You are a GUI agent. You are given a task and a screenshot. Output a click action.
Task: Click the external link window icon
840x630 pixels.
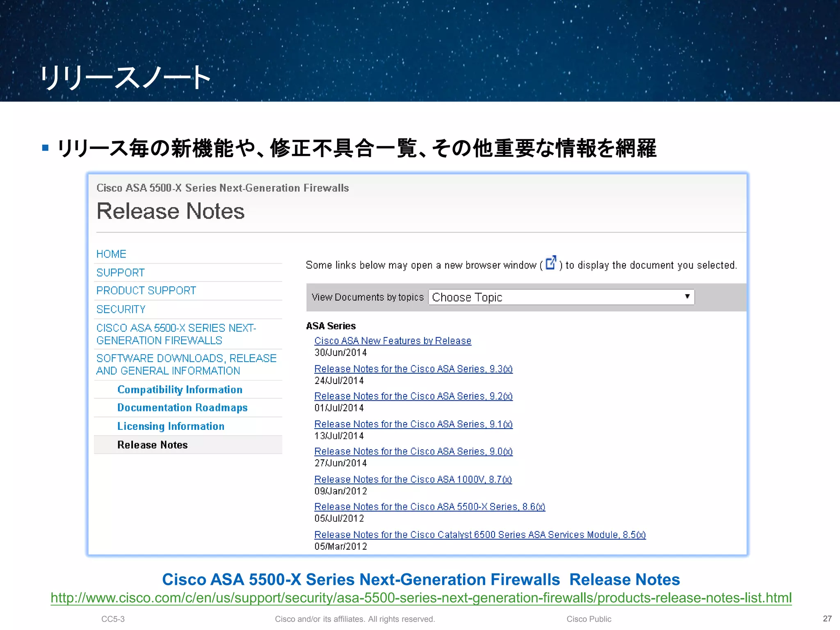tap(551, 262)
